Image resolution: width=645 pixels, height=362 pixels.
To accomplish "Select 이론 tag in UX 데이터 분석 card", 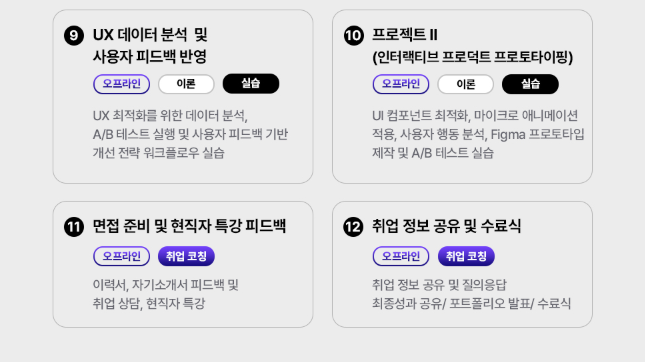I will (x=186, y=84).
